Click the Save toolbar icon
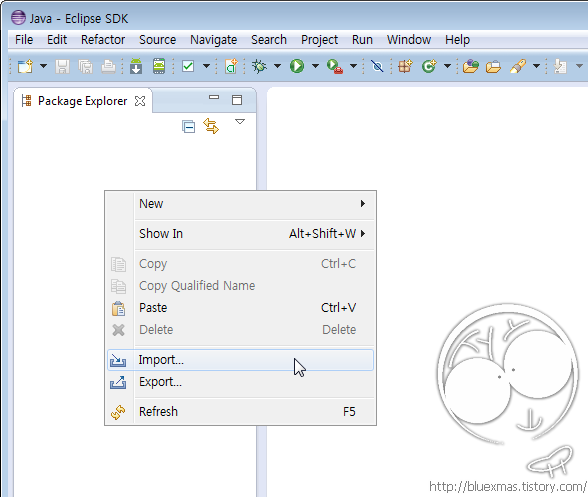This screenshot has width=588, height=497. pos(62,66)
